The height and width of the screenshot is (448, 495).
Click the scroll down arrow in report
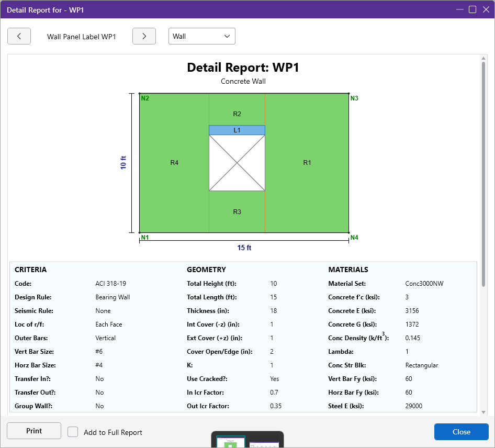pos(483,412)
